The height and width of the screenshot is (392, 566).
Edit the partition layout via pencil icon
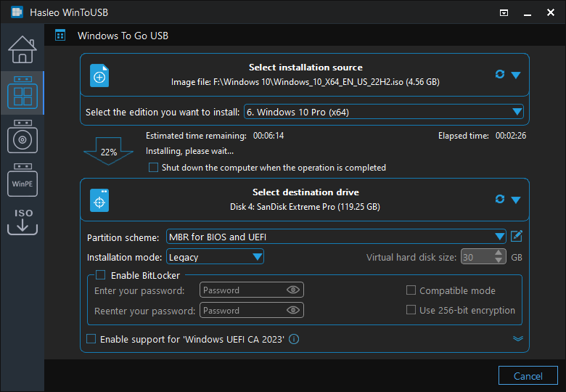coord(517,237)
